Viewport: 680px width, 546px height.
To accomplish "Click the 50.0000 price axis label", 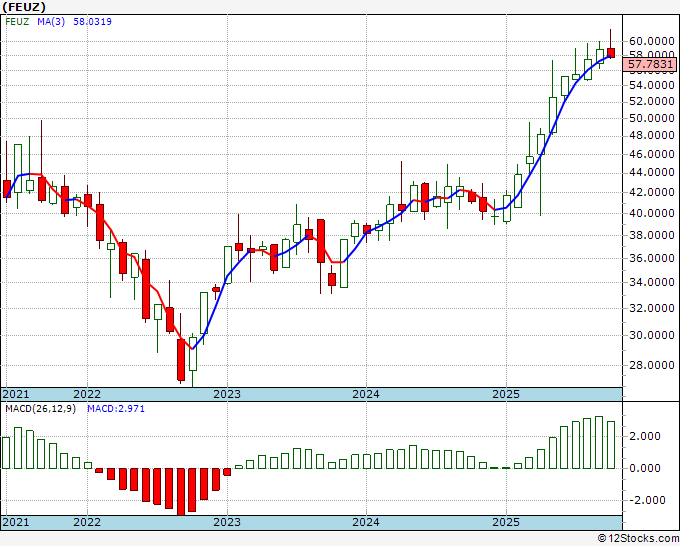I will [652, 118].
